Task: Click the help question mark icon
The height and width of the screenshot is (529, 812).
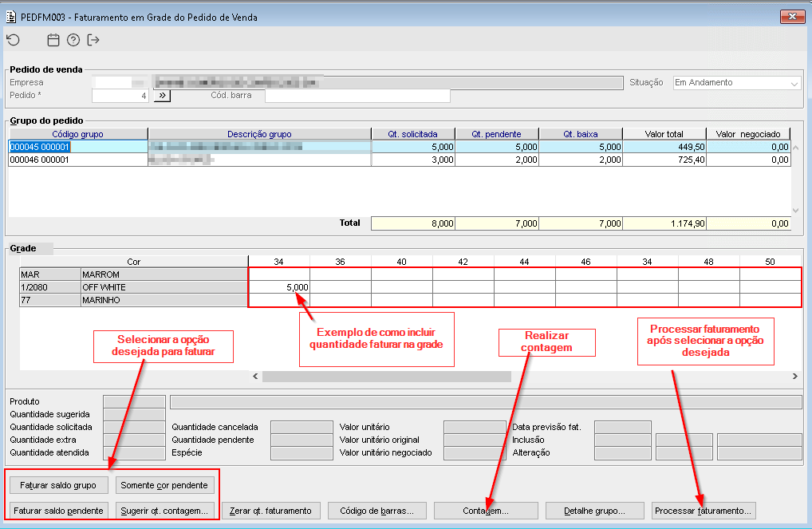Action: pyautogui.click(x=73, y=40)
